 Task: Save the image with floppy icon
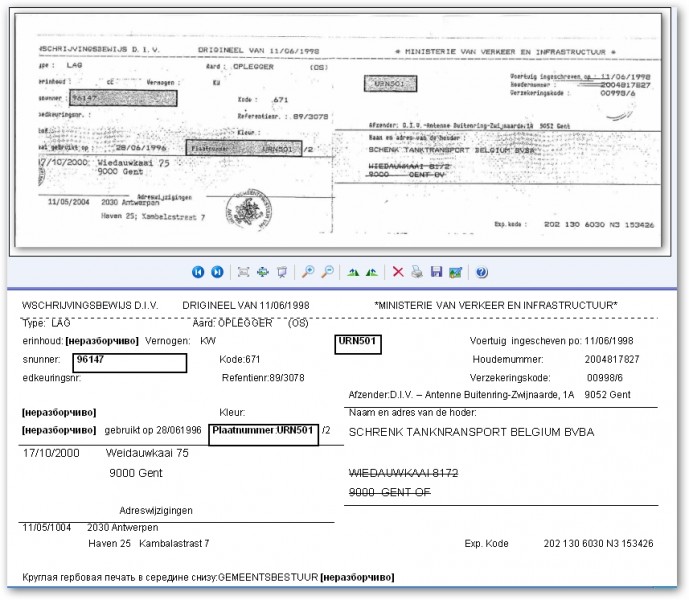tap(436, 272)
